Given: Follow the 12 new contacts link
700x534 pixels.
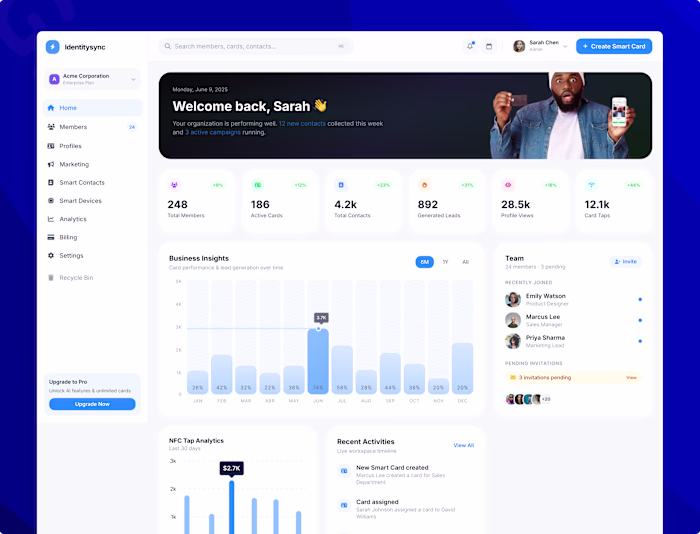Looking at the screenshot, I should point(302,124).
